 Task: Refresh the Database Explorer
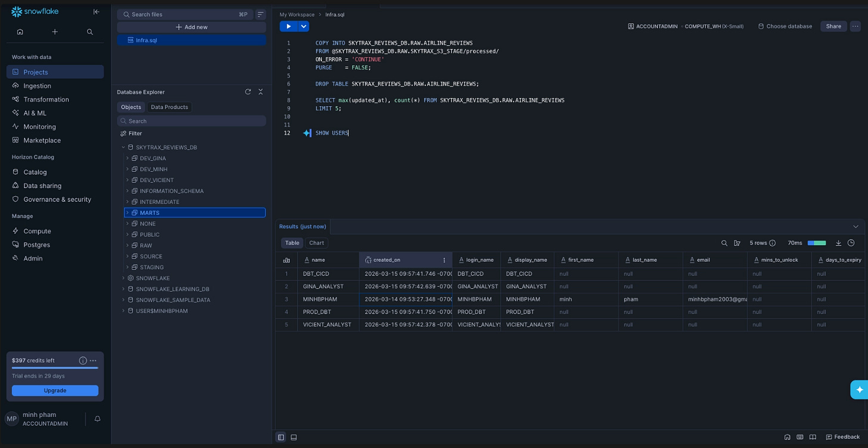tap(248, 92)
